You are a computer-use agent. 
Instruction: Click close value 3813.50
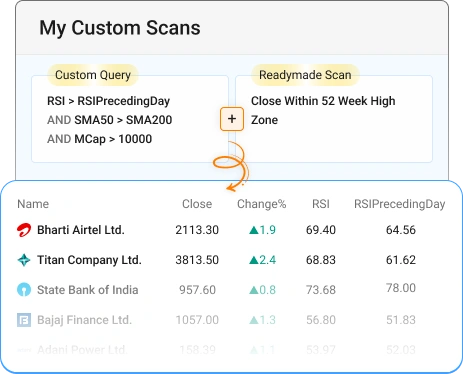[197, 260]
